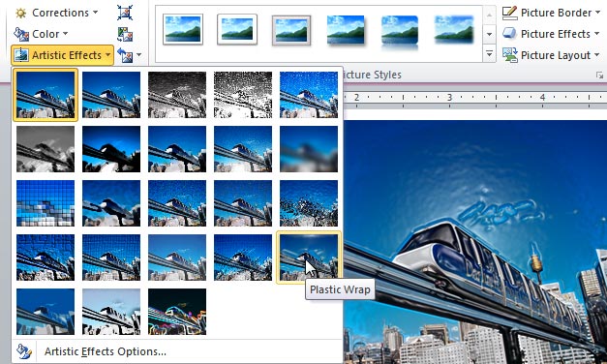Apply the Glow Diffused artistic effect
The height and width of the screenshot is (364, 607).
tap(243, 149)
